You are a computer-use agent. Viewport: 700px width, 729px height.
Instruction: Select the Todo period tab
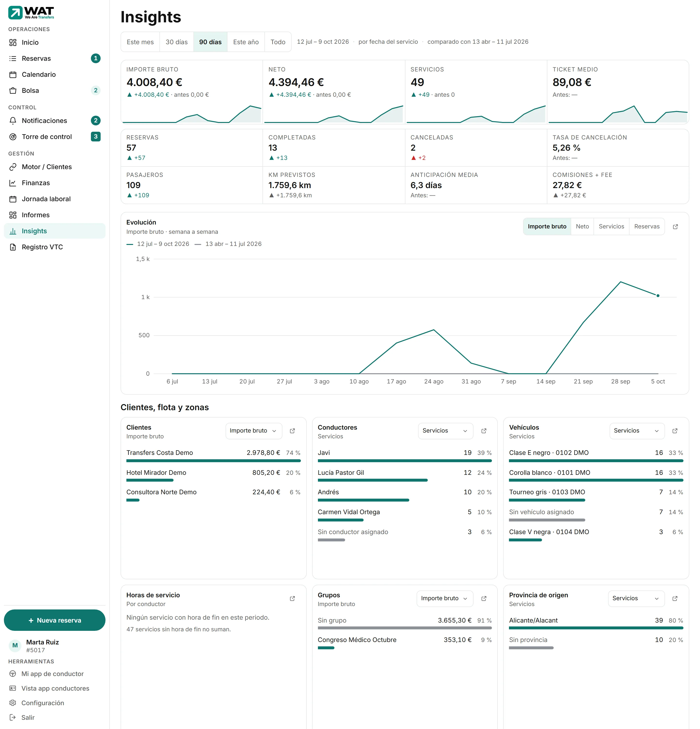pos(278,42)
